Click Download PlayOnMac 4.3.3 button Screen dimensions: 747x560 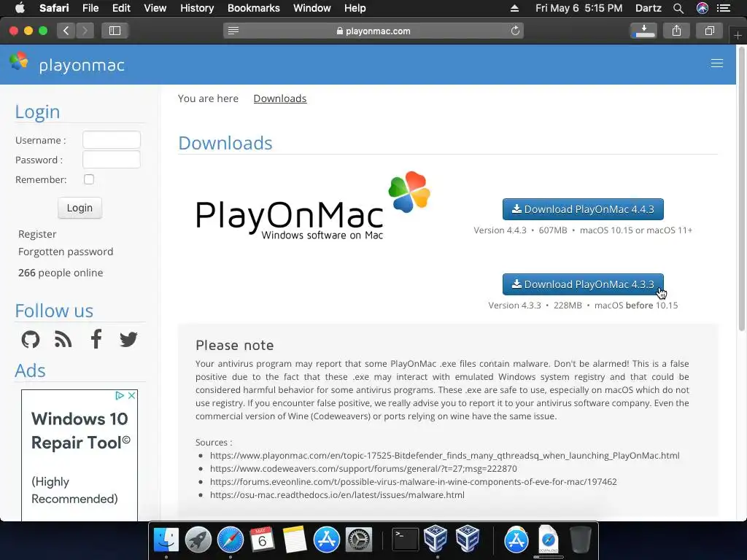click(583, 284)
